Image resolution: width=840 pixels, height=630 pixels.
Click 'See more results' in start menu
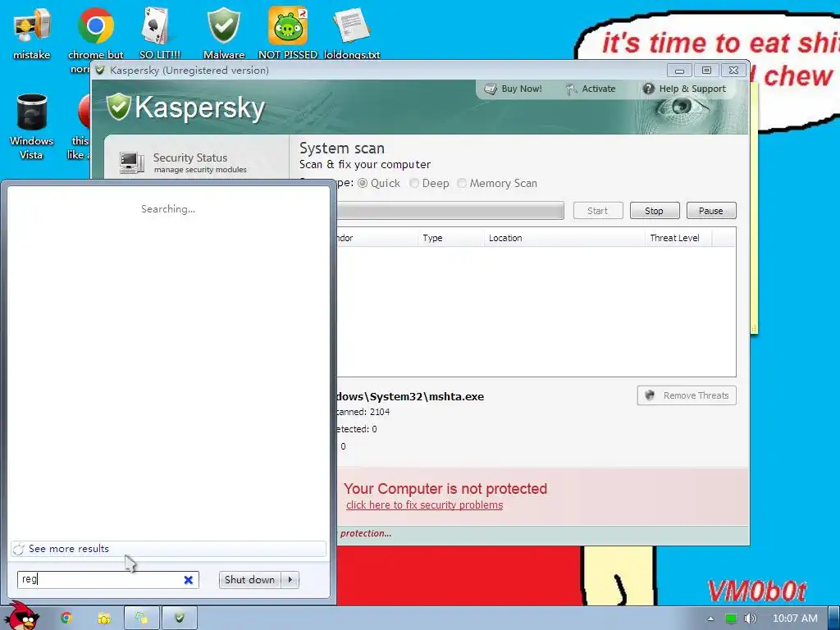pos(168,549)
